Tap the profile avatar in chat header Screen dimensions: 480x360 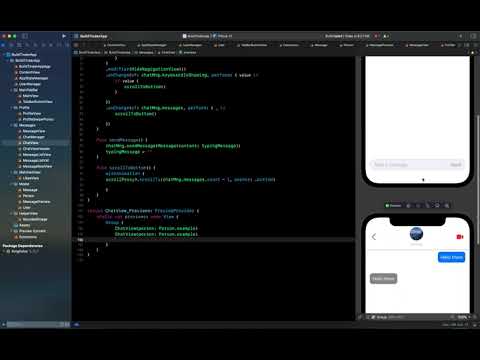416,234
